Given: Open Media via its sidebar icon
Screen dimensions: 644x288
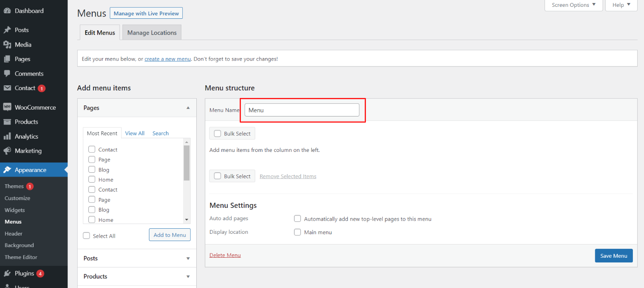Looking at the screenshot, I should point(7,44).
